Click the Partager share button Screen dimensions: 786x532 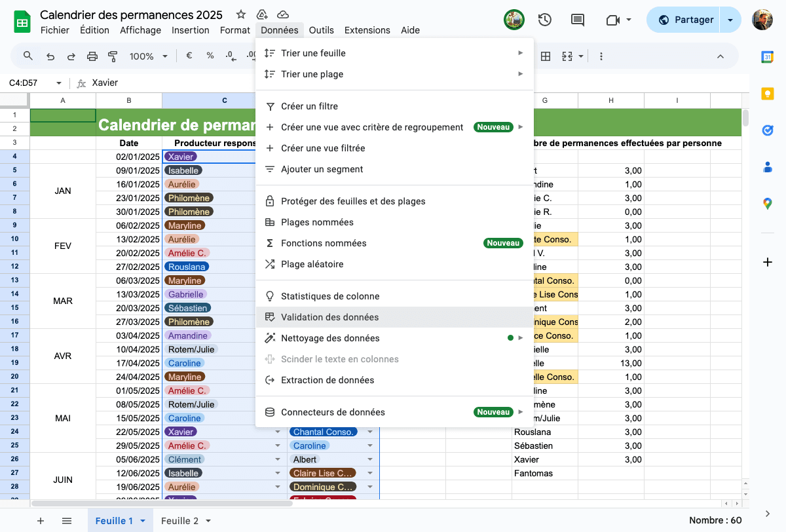coord(683,20)
